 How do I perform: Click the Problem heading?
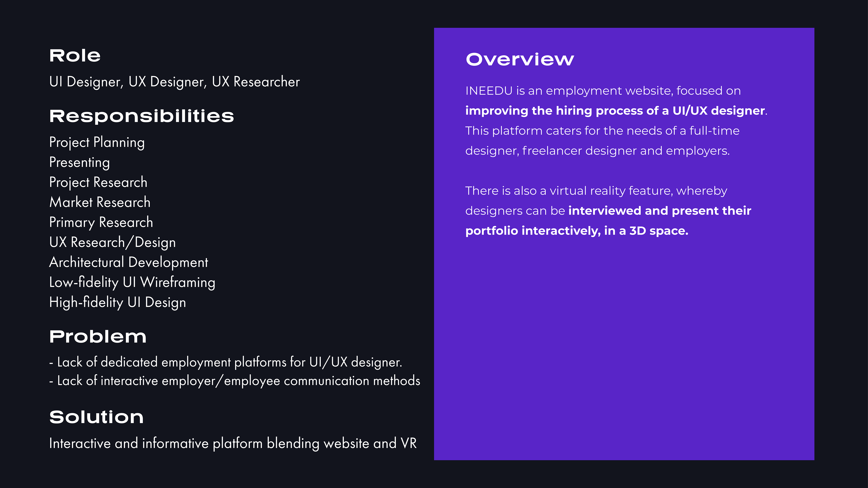point(98,336)
